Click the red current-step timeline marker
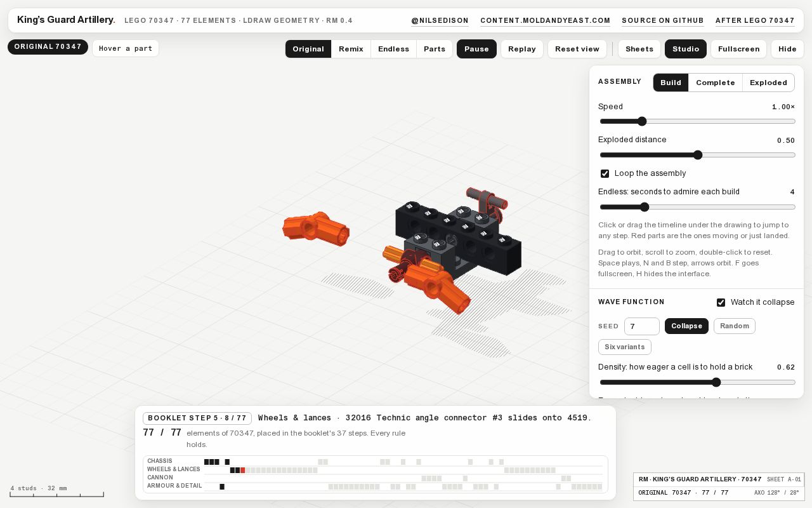 click(x=243, y=471)
